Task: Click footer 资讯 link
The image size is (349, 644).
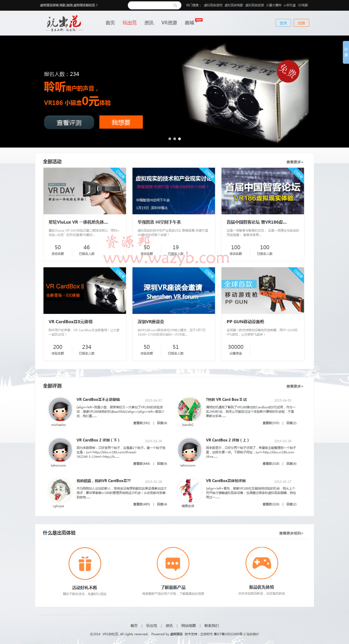Action: click(x=169, y=626)
